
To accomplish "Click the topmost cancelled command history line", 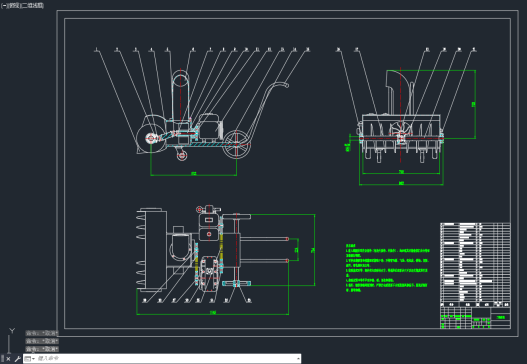I will pyautogui.click(x=42, y=333).
